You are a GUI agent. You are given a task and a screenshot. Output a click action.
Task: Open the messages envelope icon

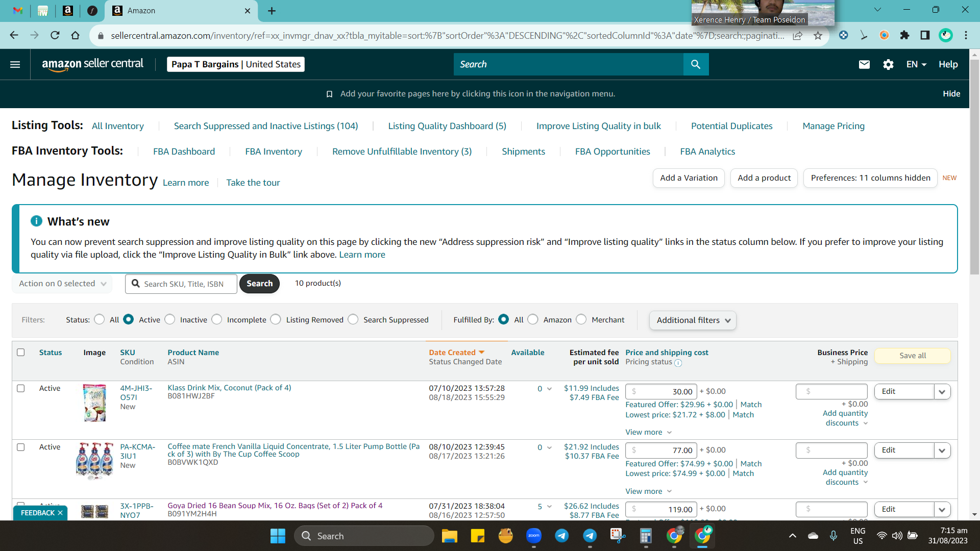pos(864,64)
